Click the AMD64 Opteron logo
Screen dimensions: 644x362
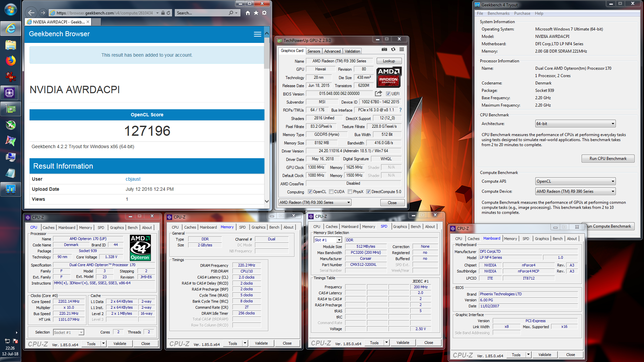coord(140,247)
